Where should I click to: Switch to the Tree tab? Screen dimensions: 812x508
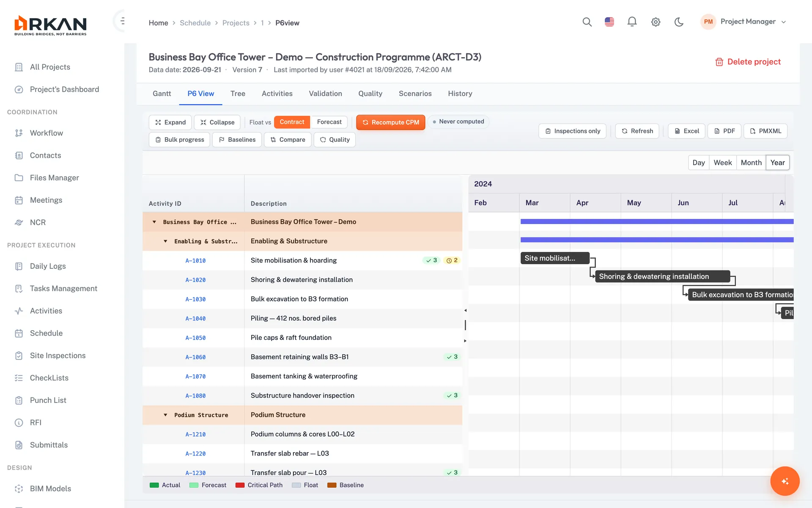pyautogui.click(x=238, y=94)
